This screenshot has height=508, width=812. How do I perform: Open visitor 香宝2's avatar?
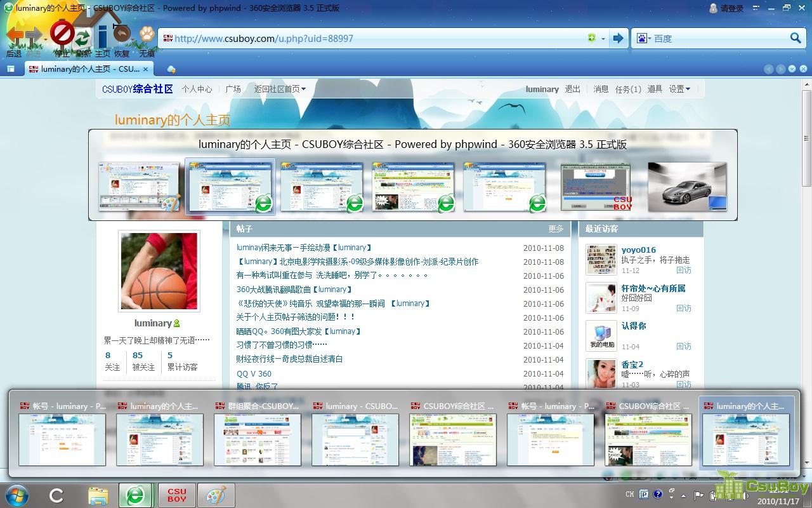(601, 374)
